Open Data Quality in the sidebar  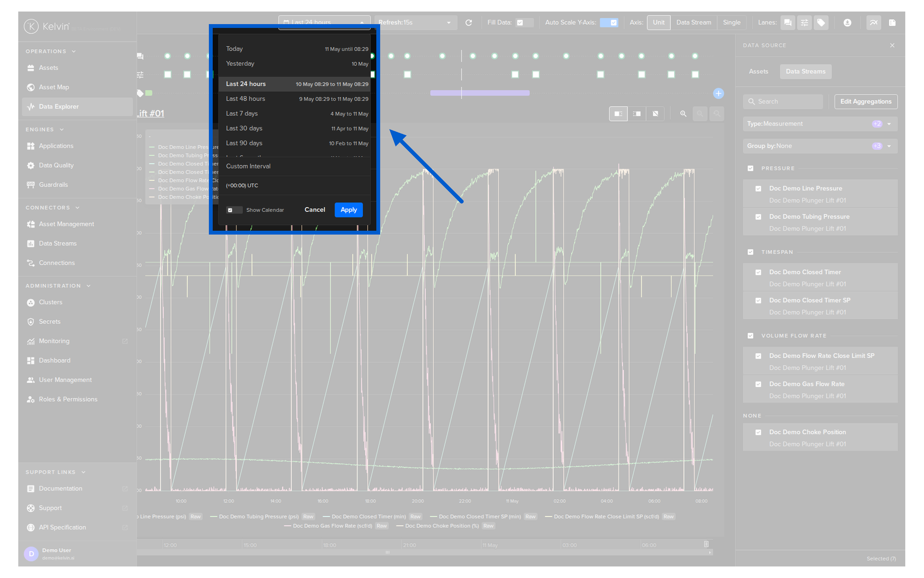[x=56, y=165]
